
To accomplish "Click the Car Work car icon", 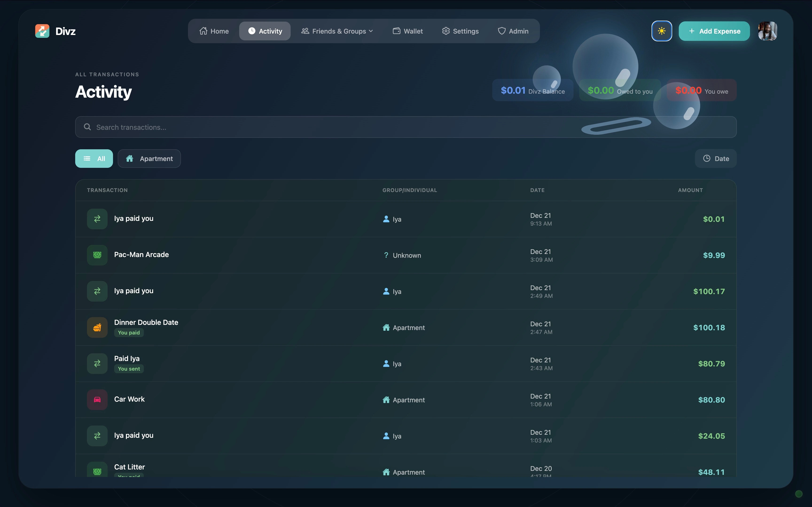I will (x=97, y=400).
